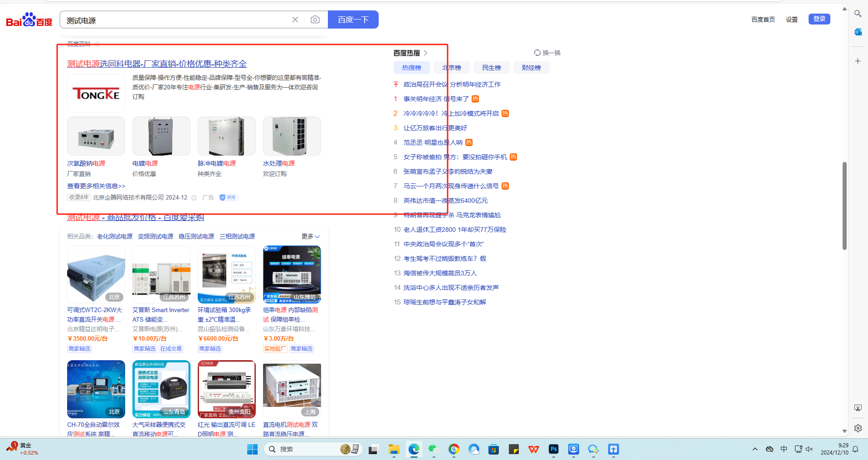Go to 百度首页 link
This screenshot has width=868, height=460.
click(763, 20)
